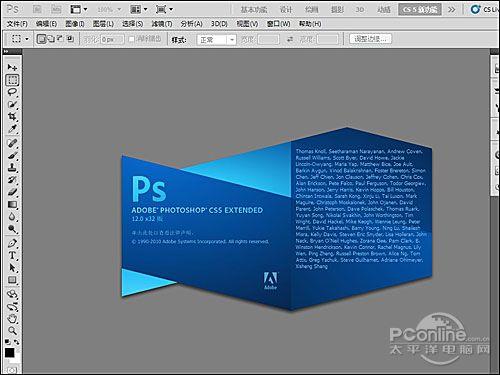Image resolution: width=500 pixels, height=375 pixels.
Task: Open the 窗口(W) menu
Action: [x=278, y=24]
